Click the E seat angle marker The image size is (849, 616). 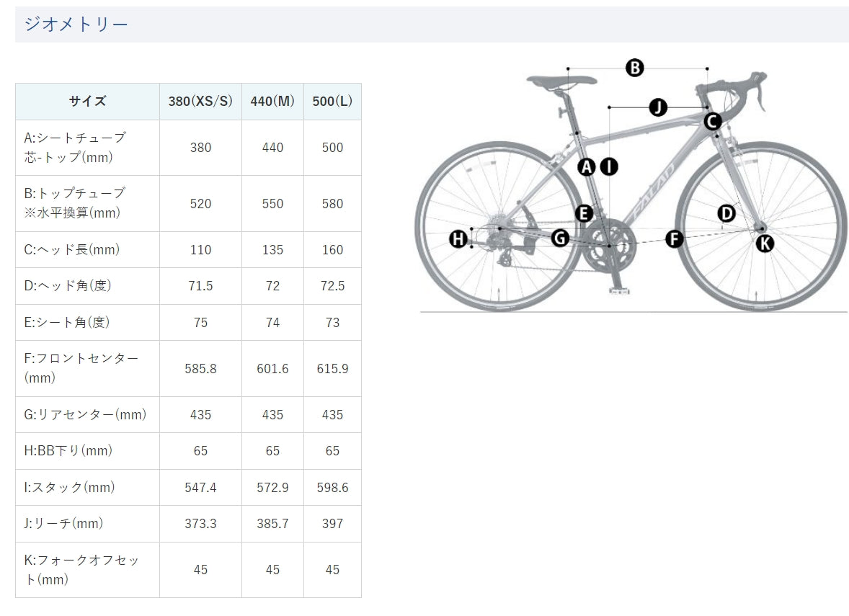584,213
